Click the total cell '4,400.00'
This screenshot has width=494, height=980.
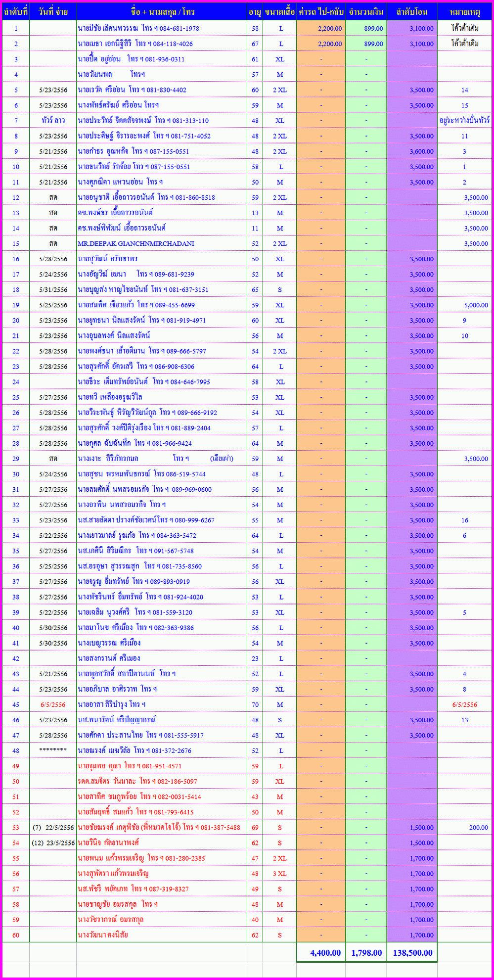tap(321, 952)
